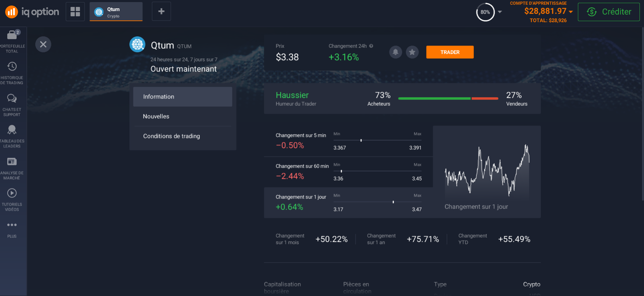
Task: Click the Type Crypto value
Action: point(532,284)
